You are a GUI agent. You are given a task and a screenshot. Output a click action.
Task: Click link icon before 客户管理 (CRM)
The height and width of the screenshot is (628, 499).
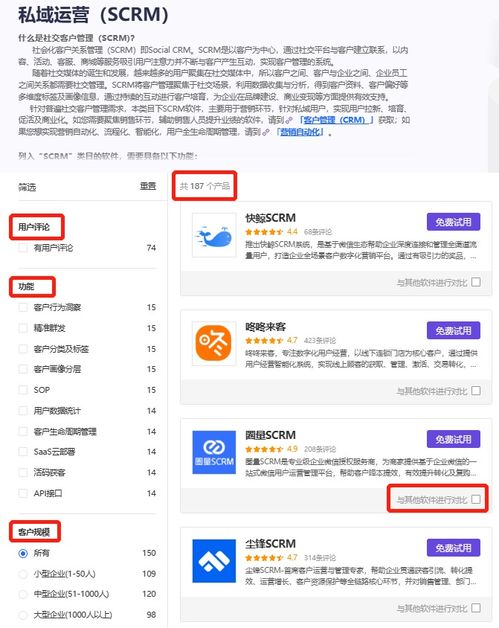click(x=289, y=120)
